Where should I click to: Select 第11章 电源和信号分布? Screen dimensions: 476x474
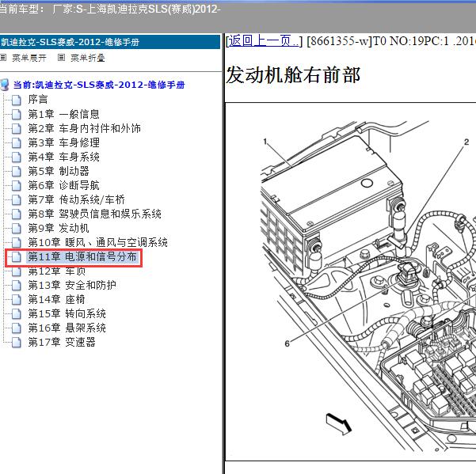(82, 257)
